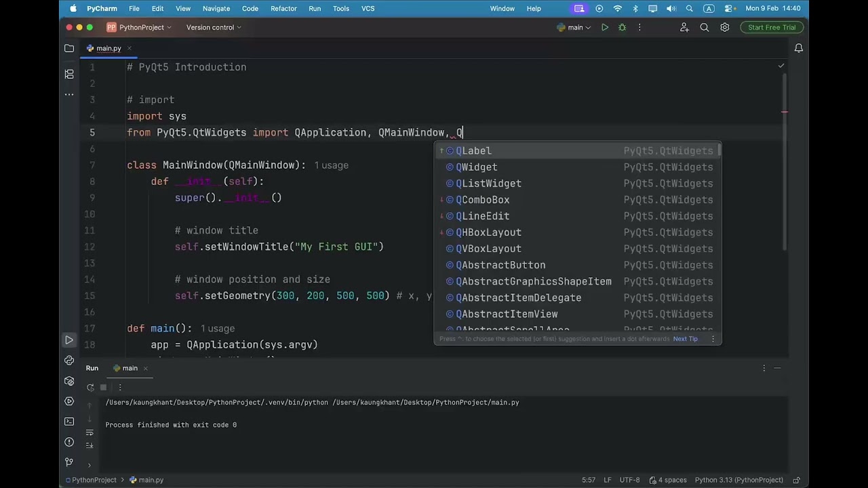Open macOS Spotlight search in menu bar
The width and height of the screenshot is (868, 488).
[x=690, y=8]
